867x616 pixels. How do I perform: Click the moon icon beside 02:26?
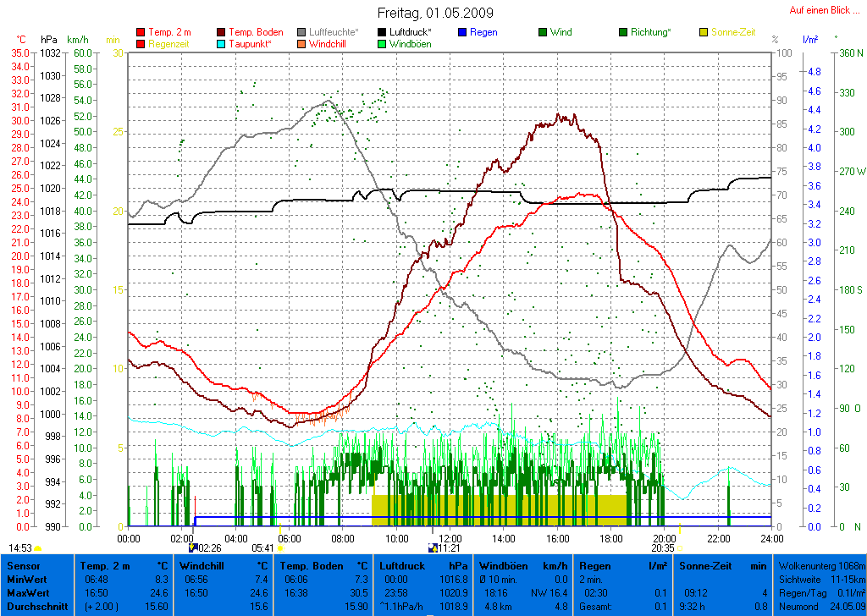194,548
